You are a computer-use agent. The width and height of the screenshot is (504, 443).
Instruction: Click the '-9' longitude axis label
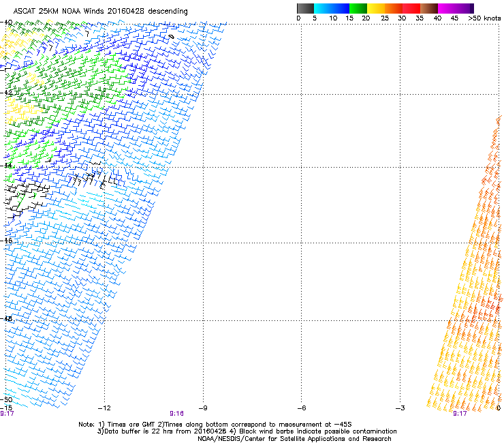203,408
